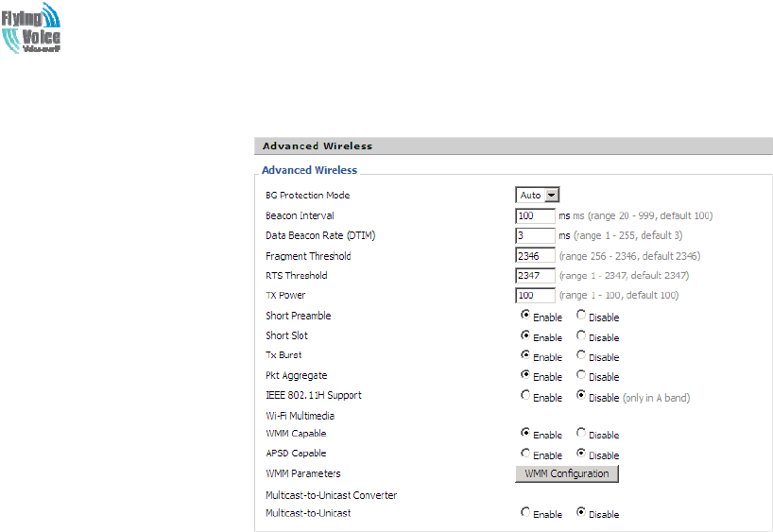Click the Beacon Interval input field

[536, 216]
